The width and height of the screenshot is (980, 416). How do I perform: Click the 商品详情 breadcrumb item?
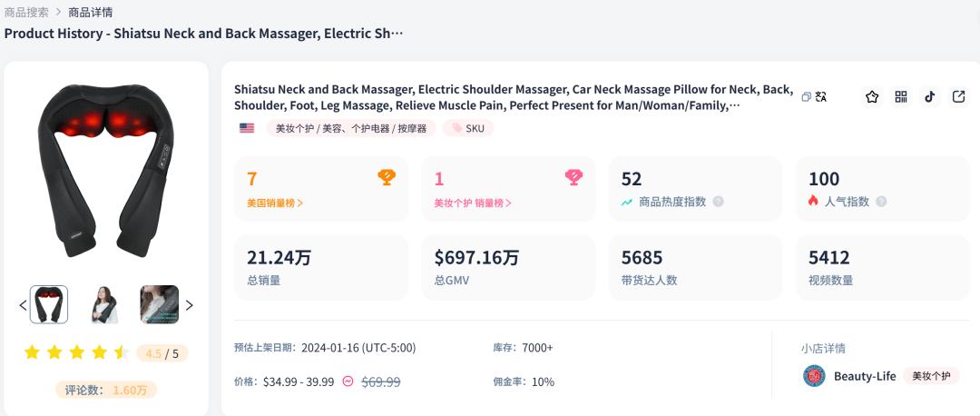93,12
